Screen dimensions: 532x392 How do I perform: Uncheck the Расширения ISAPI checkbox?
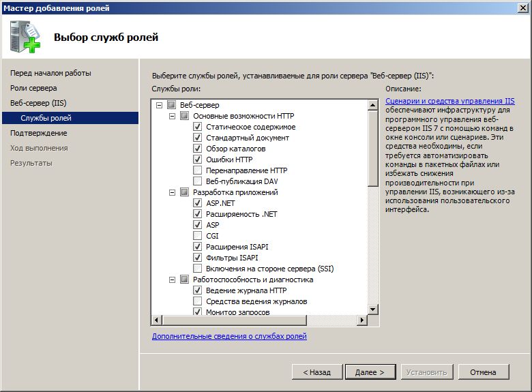(197, 247)
